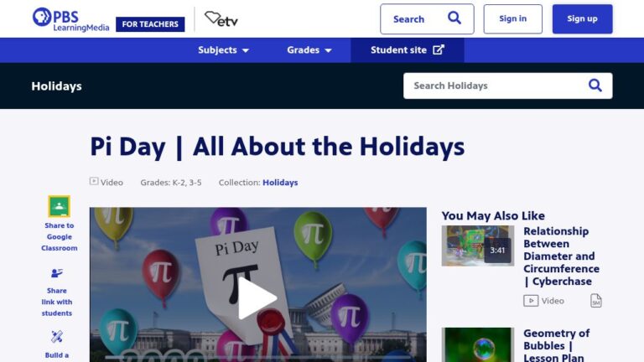Click the magnifier icon in top Search box
This screenshot has height=362, width=644.
point(454,18)
